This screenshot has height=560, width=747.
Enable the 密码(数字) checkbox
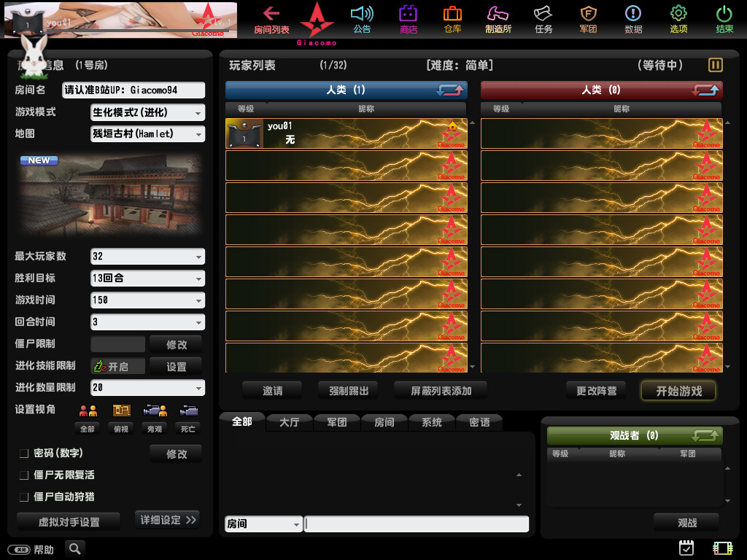[24, 454]
